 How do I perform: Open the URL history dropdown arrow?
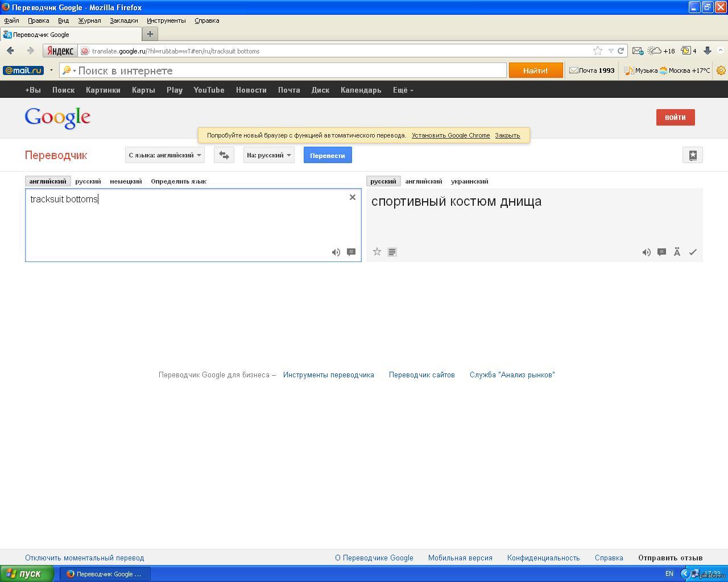pyautogui.click(x=611, y=51)
